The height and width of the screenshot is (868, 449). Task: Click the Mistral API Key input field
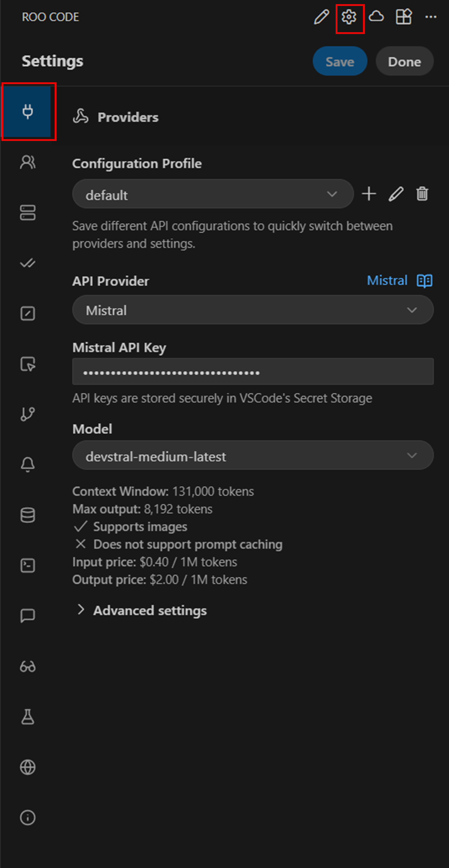click(x=253, y=372)
